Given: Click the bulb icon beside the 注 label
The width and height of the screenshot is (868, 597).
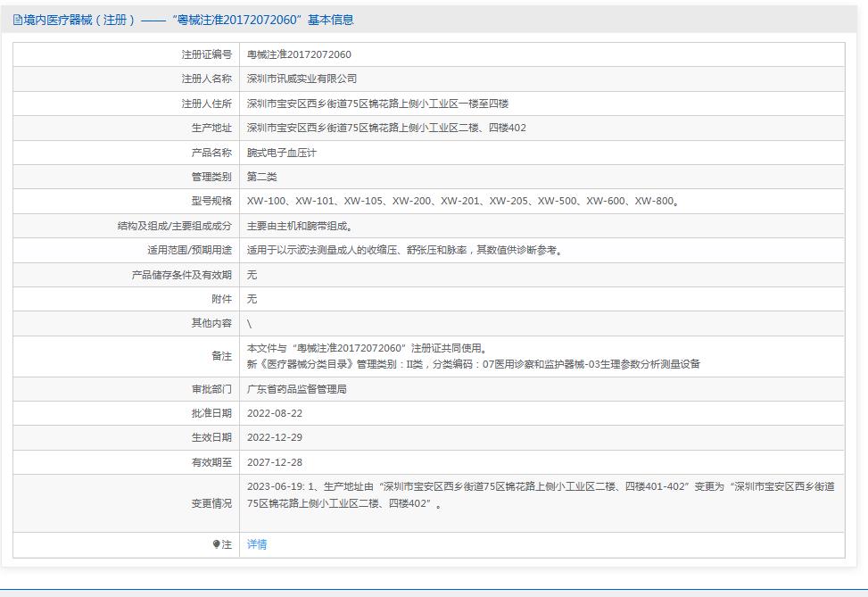Looking at the screenshot, I should (216, 543).
